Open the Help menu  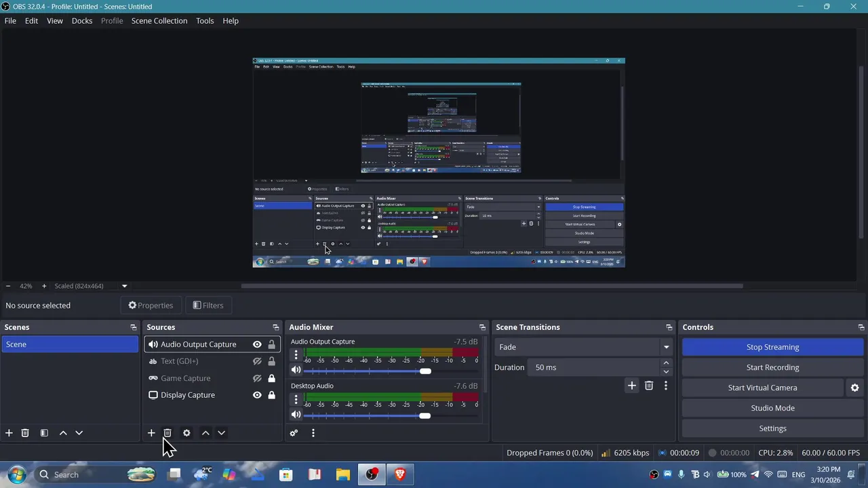[231, 21]
